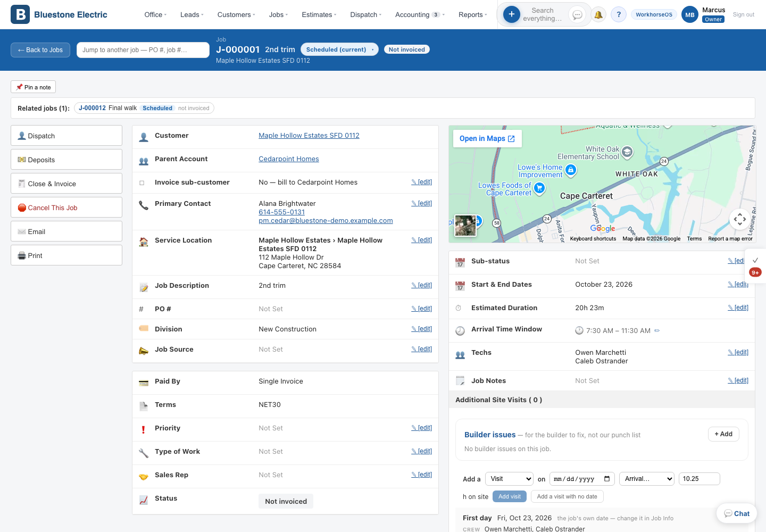Open the notifications bell icon
The image size is (766, 532).
598,14
